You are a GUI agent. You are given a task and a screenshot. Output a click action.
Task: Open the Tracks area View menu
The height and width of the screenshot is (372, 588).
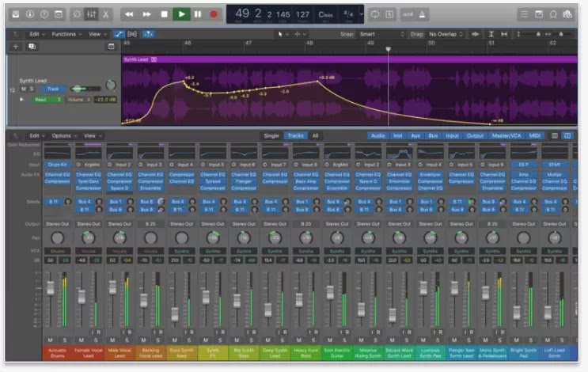click(x=97, y=34)
